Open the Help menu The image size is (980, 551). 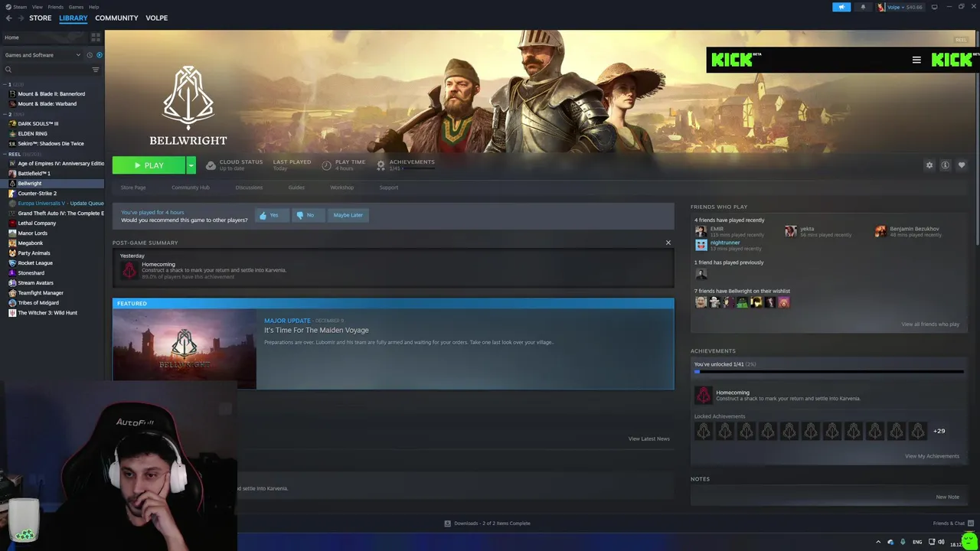[93, 7]
